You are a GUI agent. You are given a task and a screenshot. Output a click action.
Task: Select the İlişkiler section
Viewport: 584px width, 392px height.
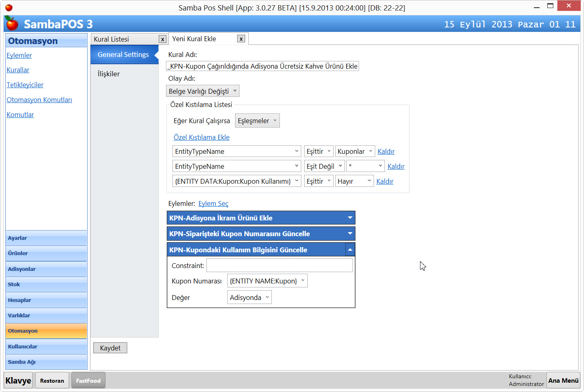[x=109, y=74]
